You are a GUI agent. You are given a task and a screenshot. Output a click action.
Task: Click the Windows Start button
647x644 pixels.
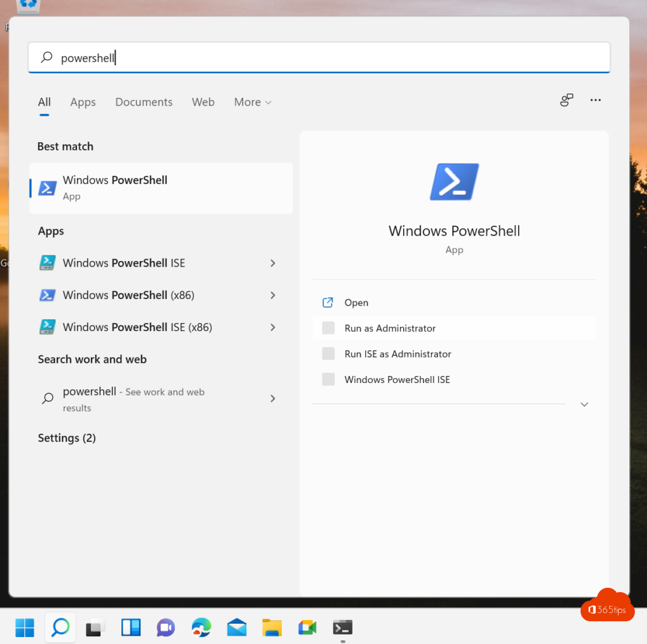(x=25, y=627)
